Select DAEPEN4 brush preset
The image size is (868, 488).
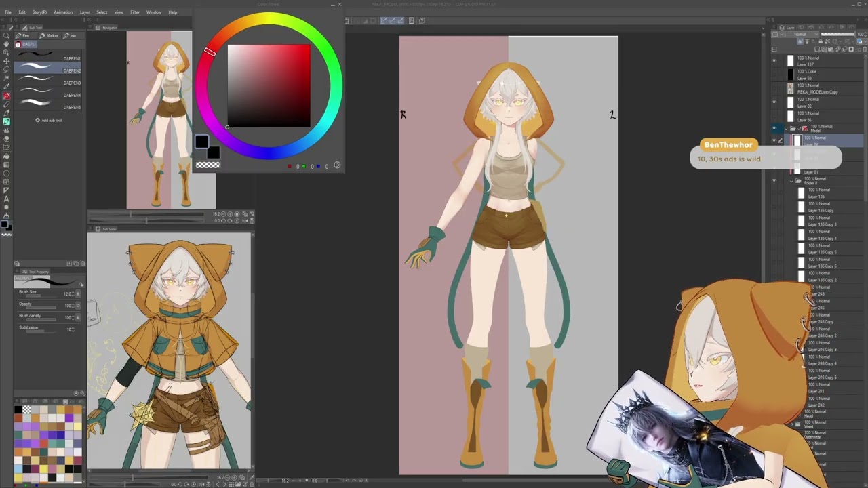[48, 91]
